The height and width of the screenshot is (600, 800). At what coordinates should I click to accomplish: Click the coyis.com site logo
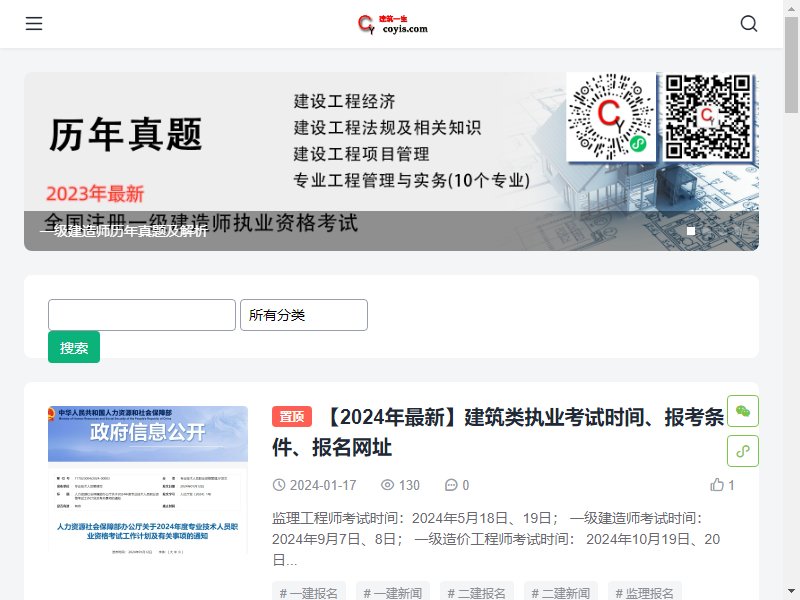coord(393,24)
